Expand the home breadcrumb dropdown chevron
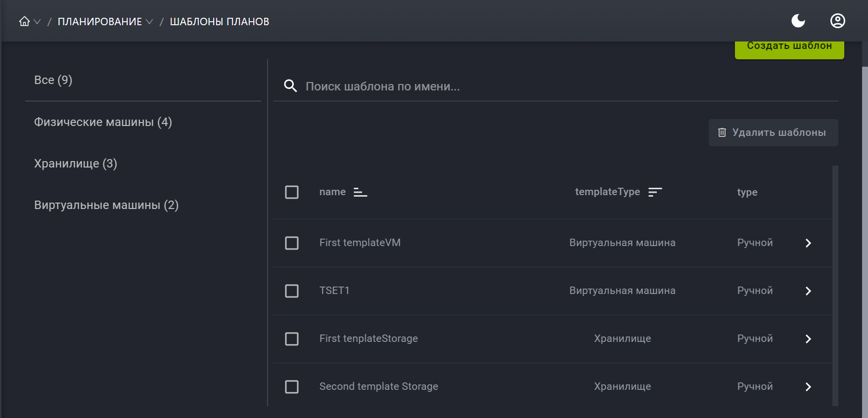 click(37, 22)
